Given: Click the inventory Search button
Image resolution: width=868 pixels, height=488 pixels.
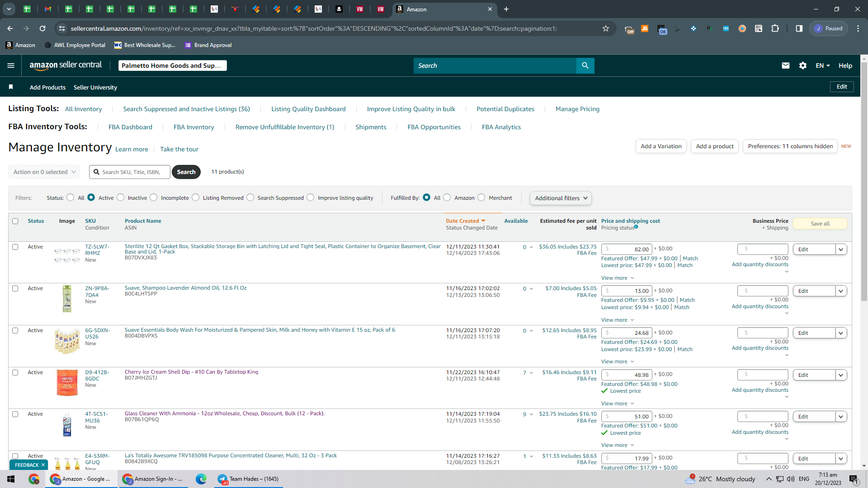Looking at the screenshot, I should pyautogui.click(x=186, y=172).
